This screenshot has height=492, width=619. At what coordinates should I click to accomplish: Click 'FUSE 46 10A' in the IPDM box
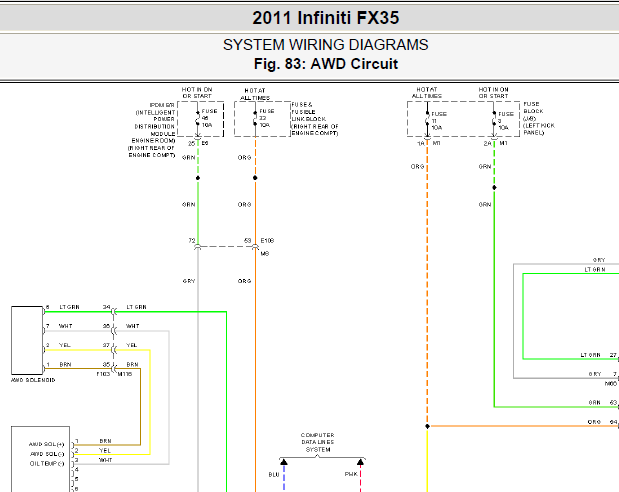tap(209, 118)
